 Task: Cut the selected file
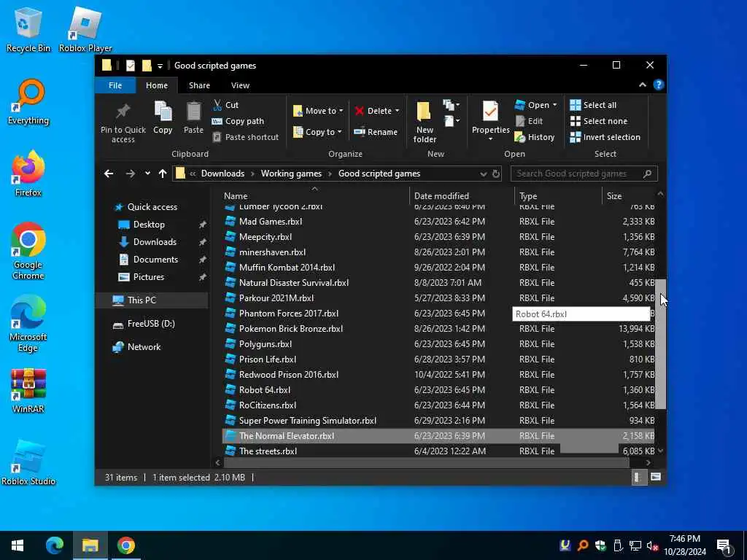226,105
